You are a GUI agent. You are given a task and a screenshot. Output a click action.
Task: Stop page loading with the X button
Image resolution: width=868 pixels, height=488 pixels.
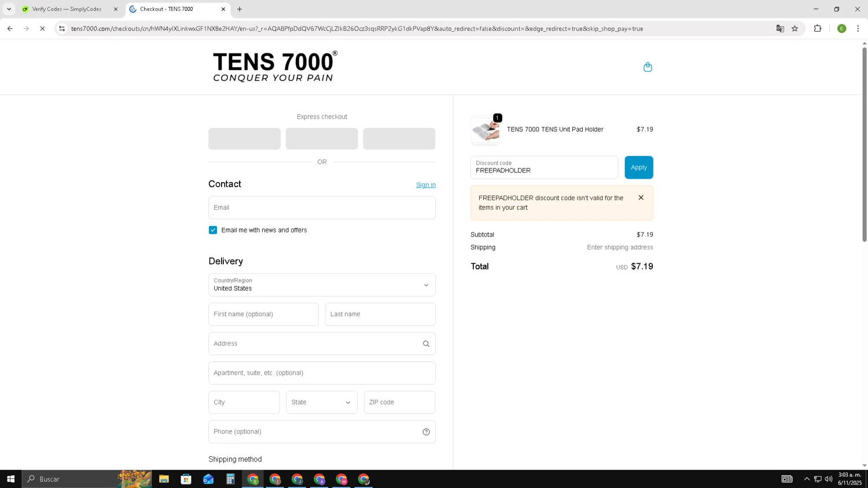[x=42, y=28]
